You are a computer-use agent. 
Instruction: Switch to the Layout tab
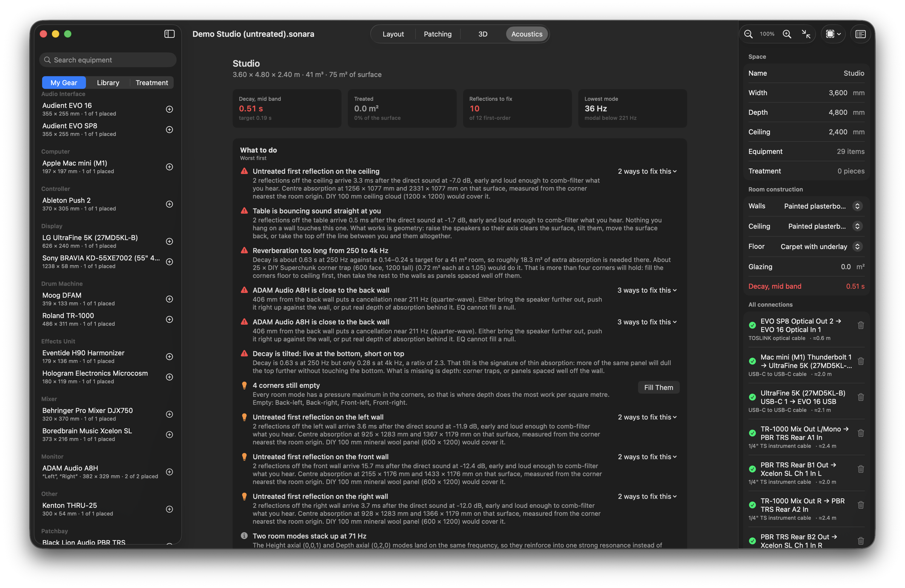393,34
